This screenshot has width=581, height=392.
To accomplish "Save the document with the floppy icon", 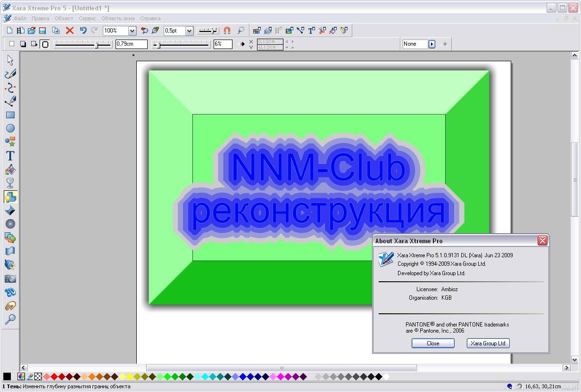I will pyautogui.click(x=42, y=31).
